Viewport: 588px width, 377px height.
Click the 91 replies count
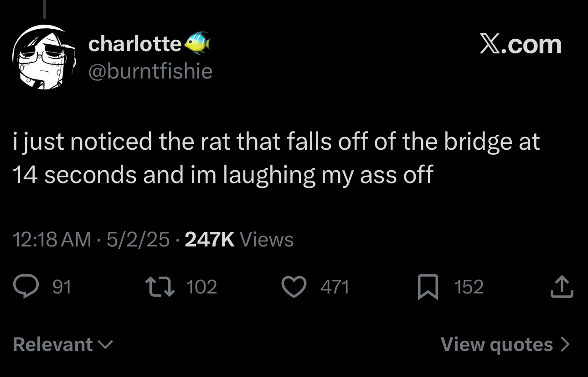coord(62,287)
